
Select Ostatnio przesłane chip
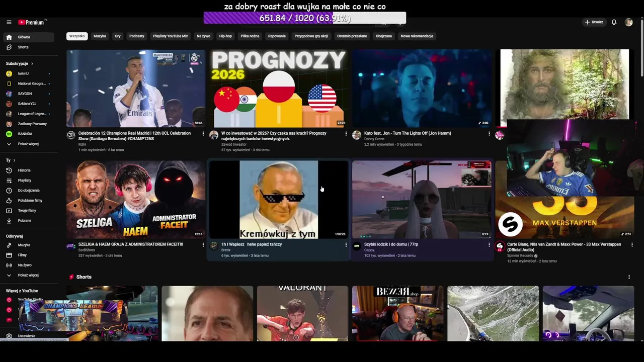352,36
